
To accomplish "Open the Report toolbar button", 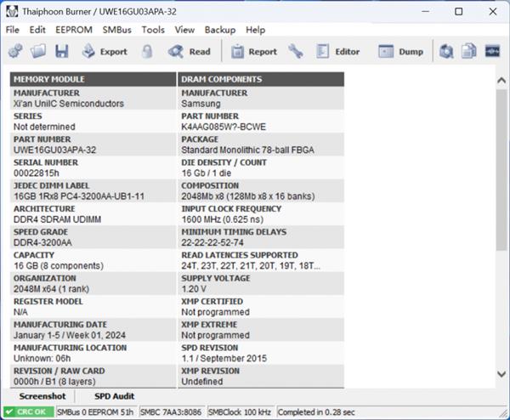I will click(254, 51).
